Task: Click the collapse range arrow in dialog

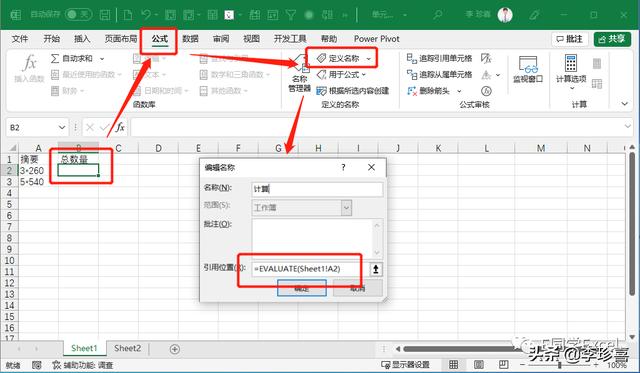Action: tap(376, 269)
